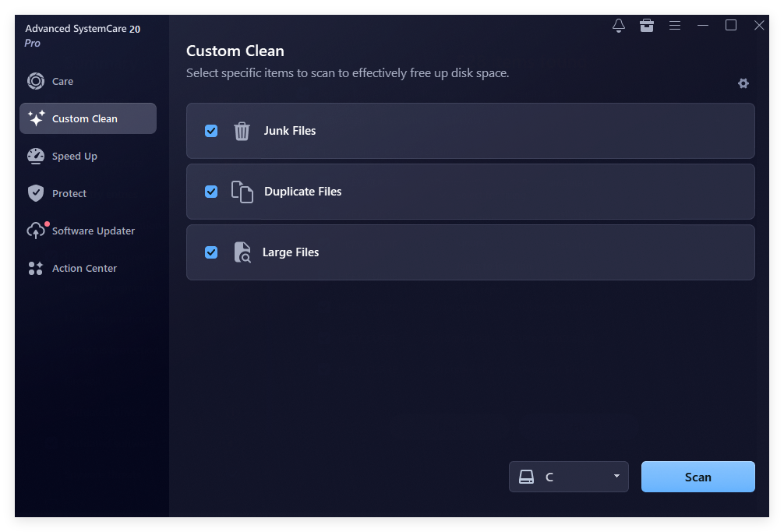This screenshot has height=532, width=784.
Task: Click Advanced SystemCare 20 title text
Action: point(83,29)
